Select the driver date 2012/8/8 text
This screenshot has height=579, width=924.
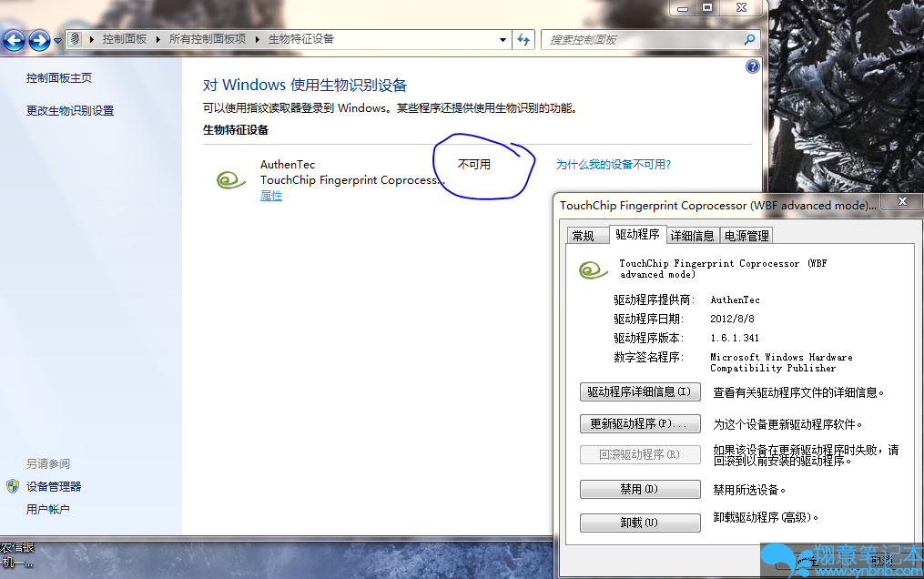click(732, 319)
